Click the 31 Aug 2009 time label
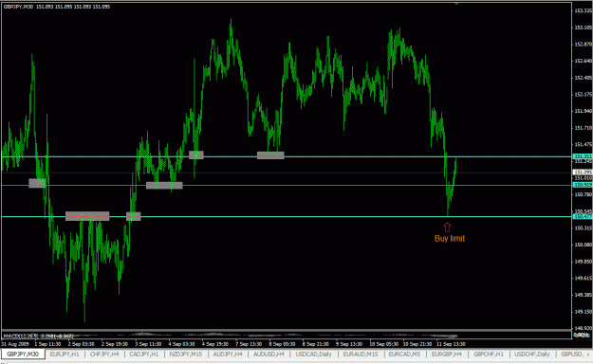 [15, 344]
